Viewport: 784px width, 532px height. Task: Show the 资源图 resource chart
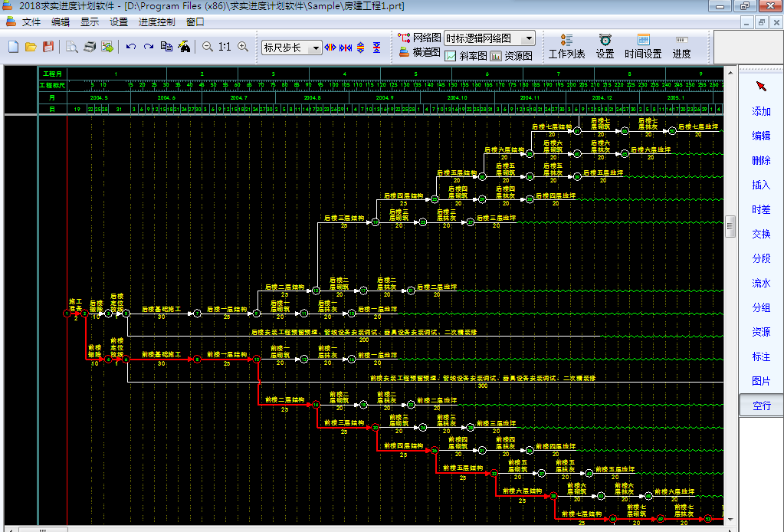pos(511,56)
